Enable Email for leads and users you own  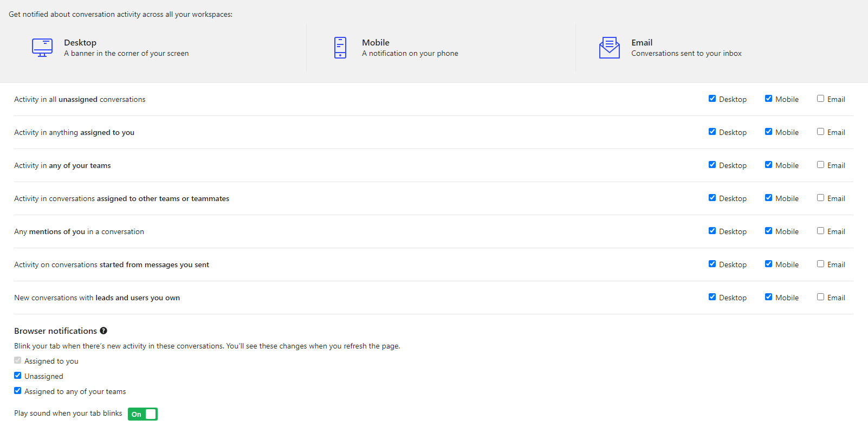click(820, 297)
